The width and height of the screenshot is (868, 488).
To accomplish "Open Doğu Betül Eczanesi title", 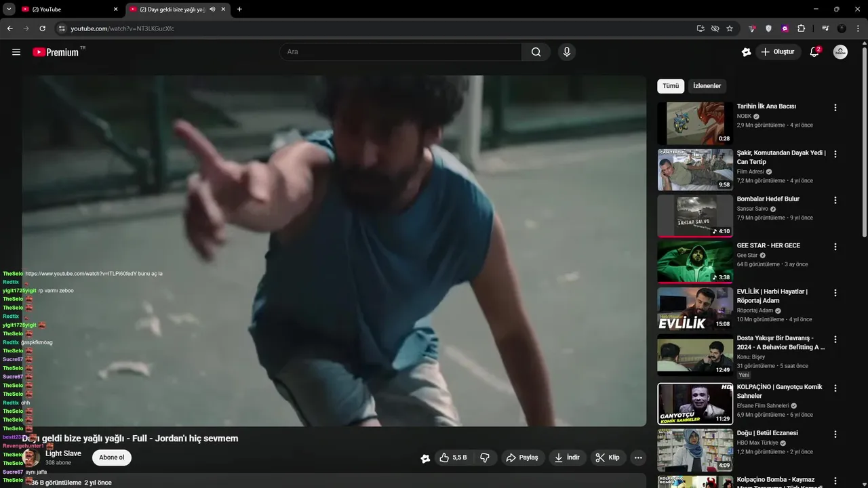I will click(767, 433).
